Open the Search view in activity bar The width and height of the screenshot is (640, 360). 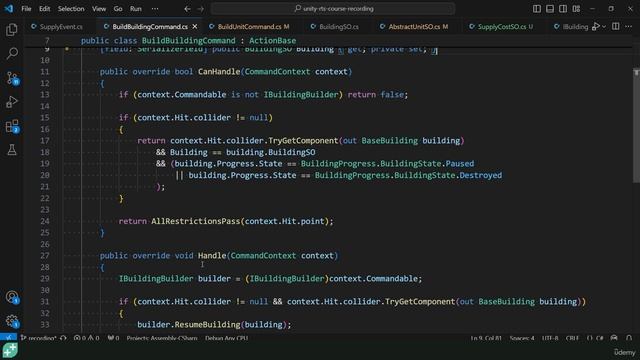pos(12,53)
